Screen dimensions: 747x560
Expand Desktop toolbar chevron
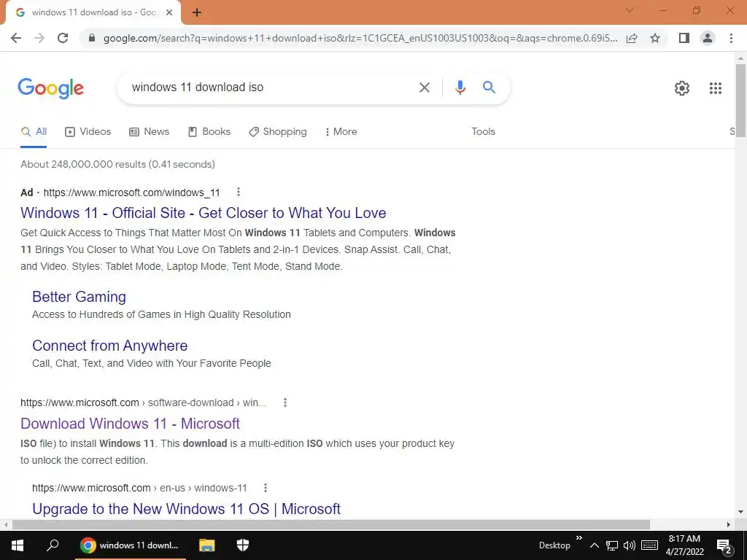tap(578, 538)
